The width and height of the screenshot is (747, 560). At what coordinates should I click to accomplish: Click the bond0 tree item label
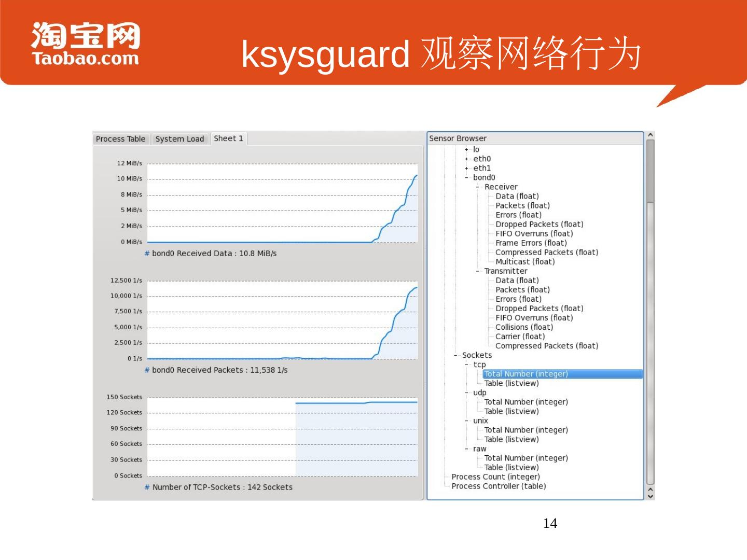tap(484, 178)
